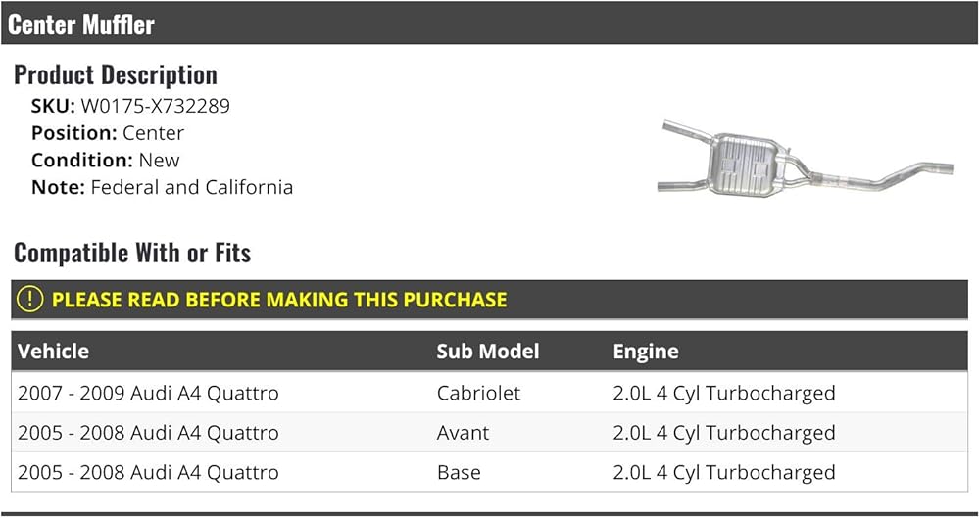Click the Sub Model column header
This screenshot has width=980, height=518.
(487, 352)
